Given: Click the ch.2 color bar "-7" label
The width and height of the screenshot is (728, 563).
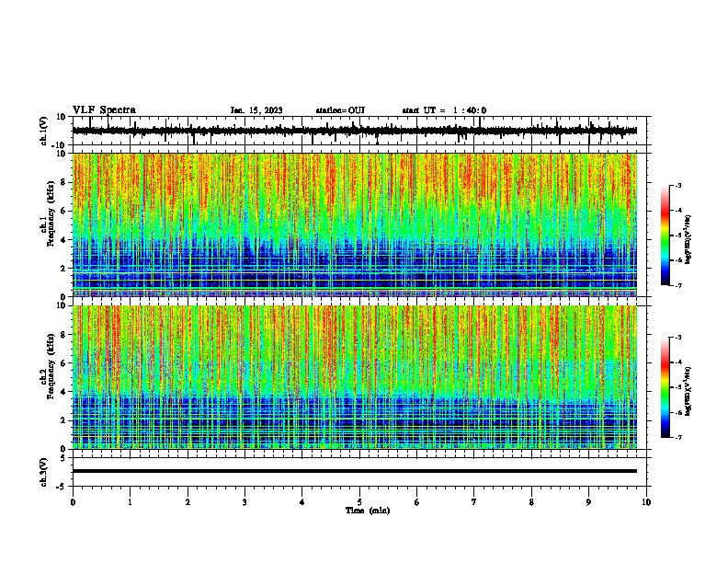Looking at the screenshot, I should (677, 437).
